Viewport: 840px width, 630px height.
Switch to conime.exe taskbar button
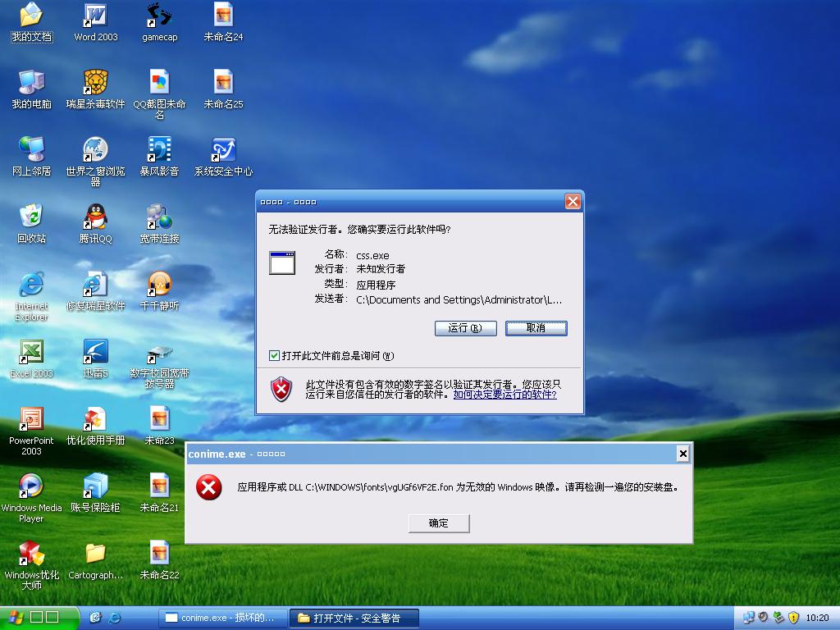point(223,618)
